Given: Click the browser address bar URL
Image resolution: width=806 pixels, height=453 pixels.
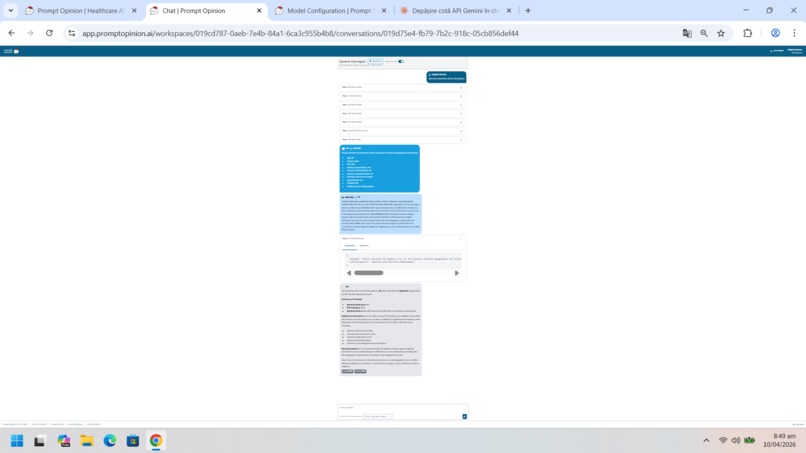Looking at the screenshot, I should [300, 33].
